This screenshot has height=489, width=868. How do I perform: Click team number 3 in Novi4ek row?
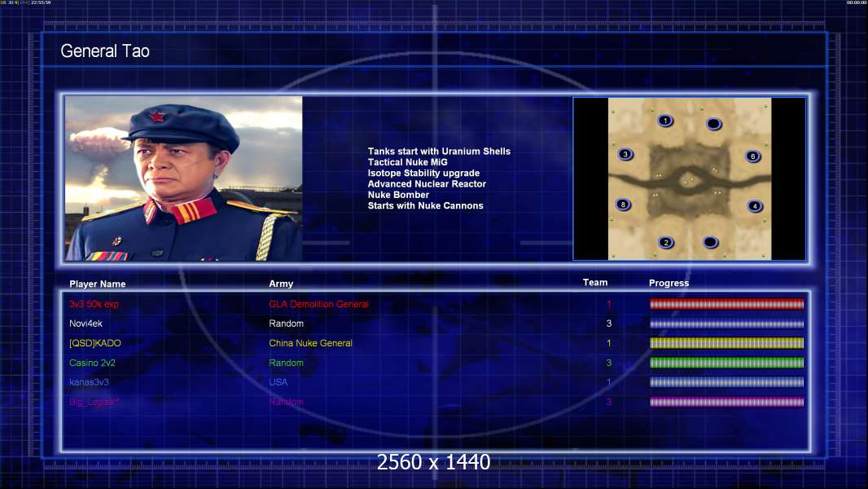609,324
